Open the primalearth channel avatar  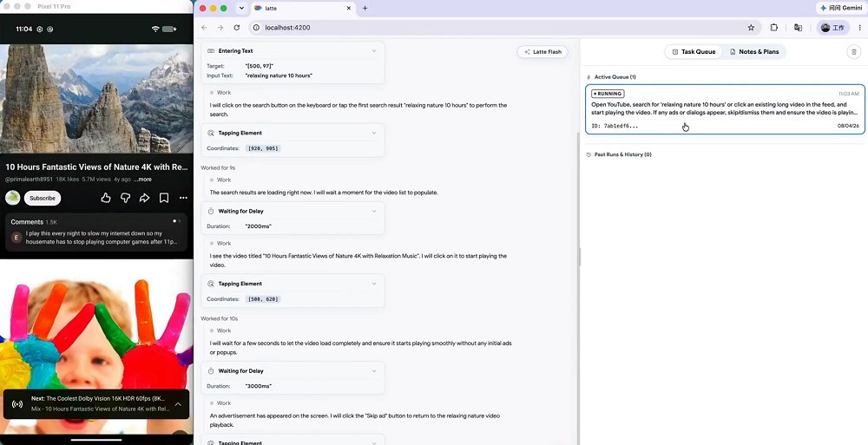13,198
